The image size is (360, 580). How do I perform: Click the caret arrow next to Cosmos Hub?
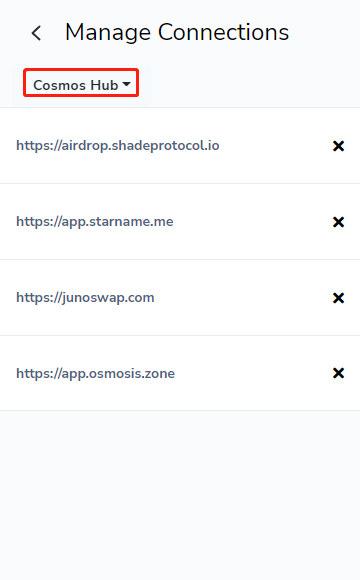(x=126, y=84)
